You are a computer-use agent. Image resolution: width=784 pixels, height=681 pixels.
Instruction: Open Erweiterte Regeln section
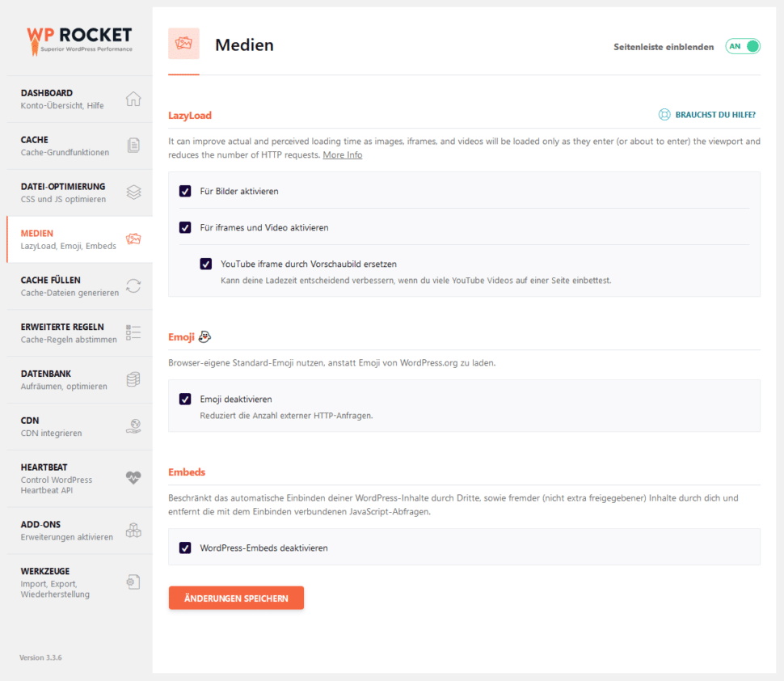[x=79, y=333]
